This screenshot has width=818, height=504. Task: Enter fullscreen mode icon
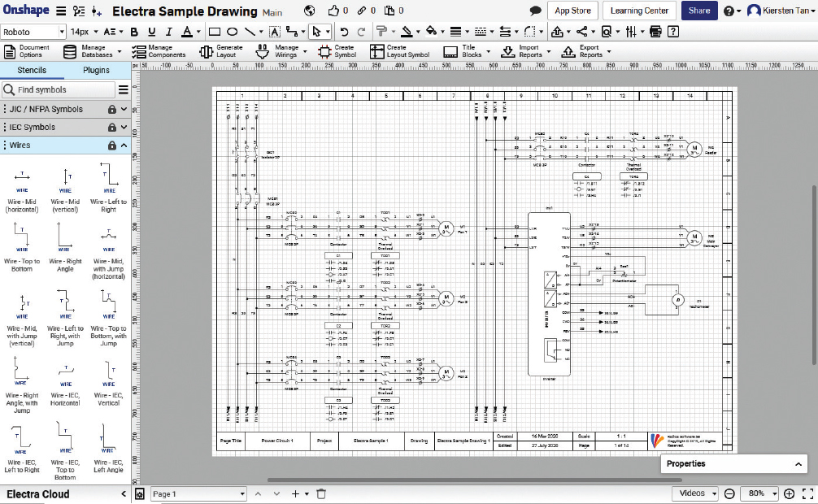click(x=807, y=493)
